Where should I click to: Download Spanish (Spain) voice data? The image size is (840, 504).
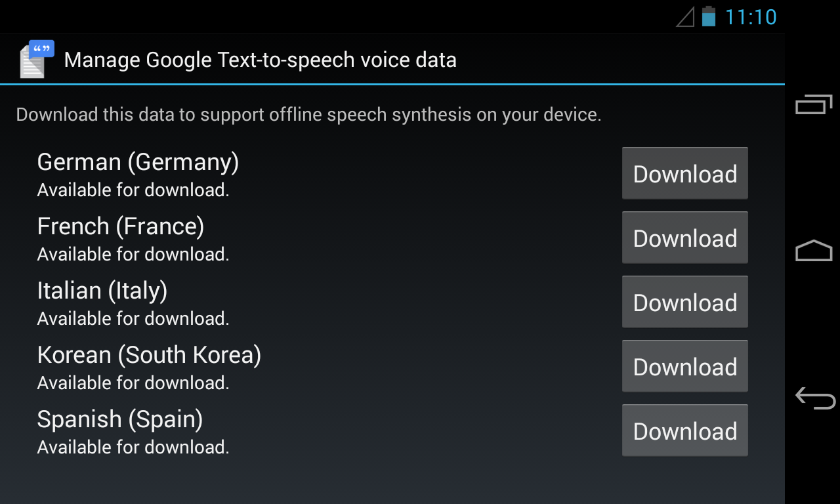point(684,431)
